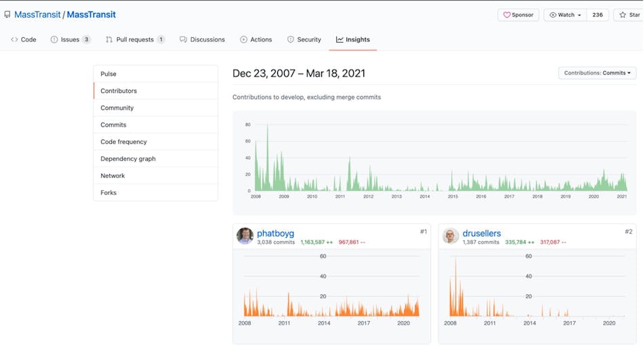This screenshot has width=644, height=351.
Task: Go to the Pull requests tab
Action: click(135, 39)
